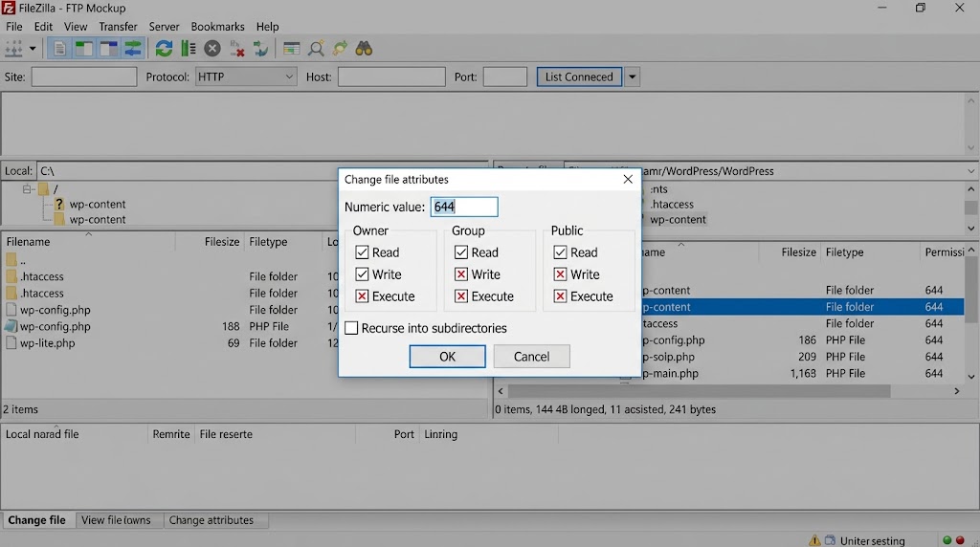Click the Site input field
Viewport: 980px width, 547px height.
84,77
